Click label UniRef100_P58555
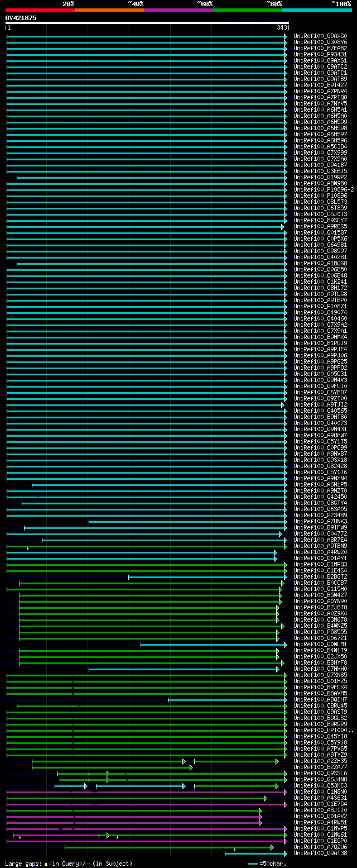 tap(320, 632)
